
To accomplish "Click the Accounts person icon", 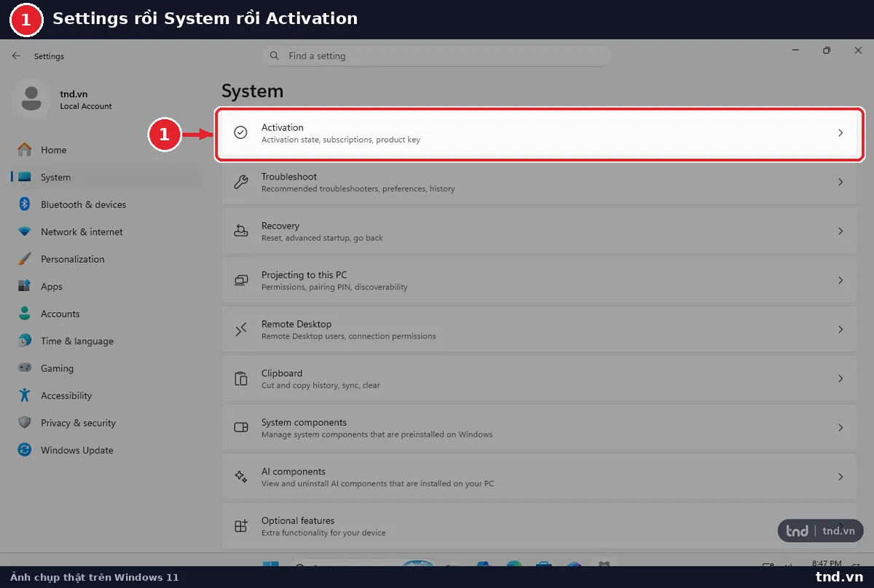I will tap(25, 314).
